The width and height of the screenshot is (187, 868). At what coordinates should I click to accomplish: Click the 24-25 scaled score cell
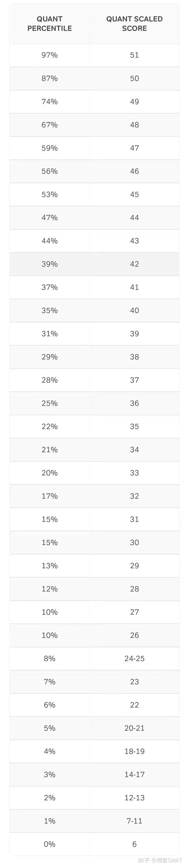pyautogui.click(x=134, y=659)
